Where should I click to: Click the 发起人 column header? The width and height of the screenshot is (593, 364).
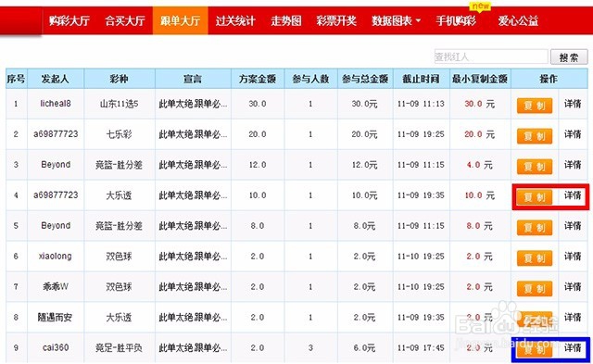pyautogui.click(x=56, y=79)
